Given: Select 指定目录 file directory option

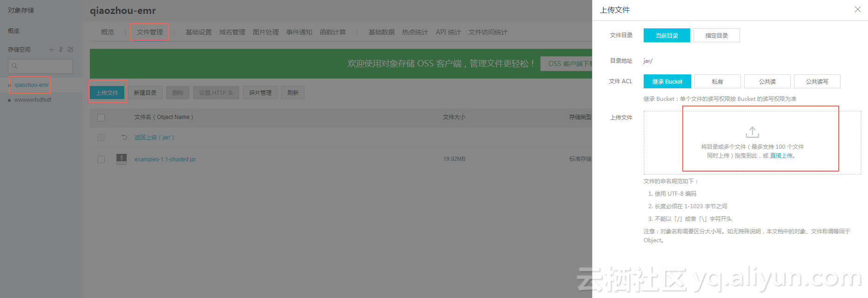Looking at the screenshot, I should point(717,35).
